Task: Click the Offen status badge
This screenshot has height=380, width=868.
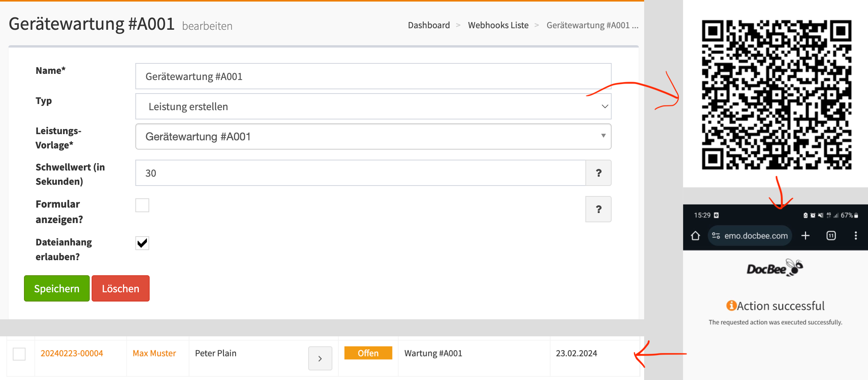Action: 368,353
